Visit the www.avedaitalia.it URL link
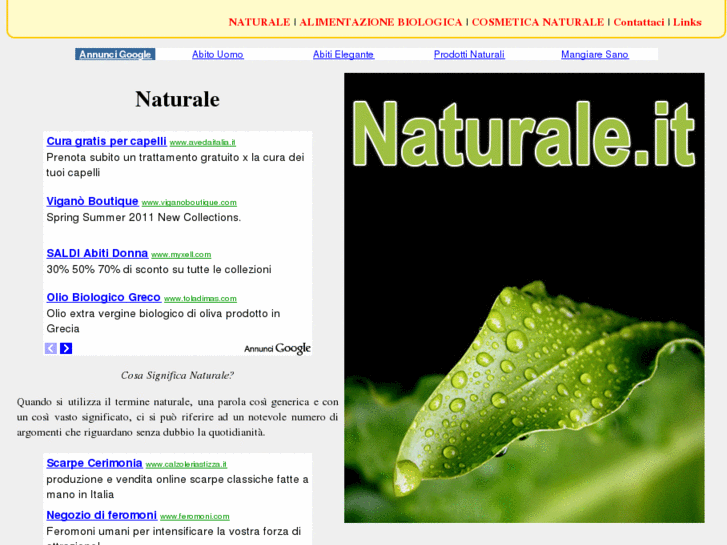Viewport: 727px width, 545px height. (x=203, y=142)
